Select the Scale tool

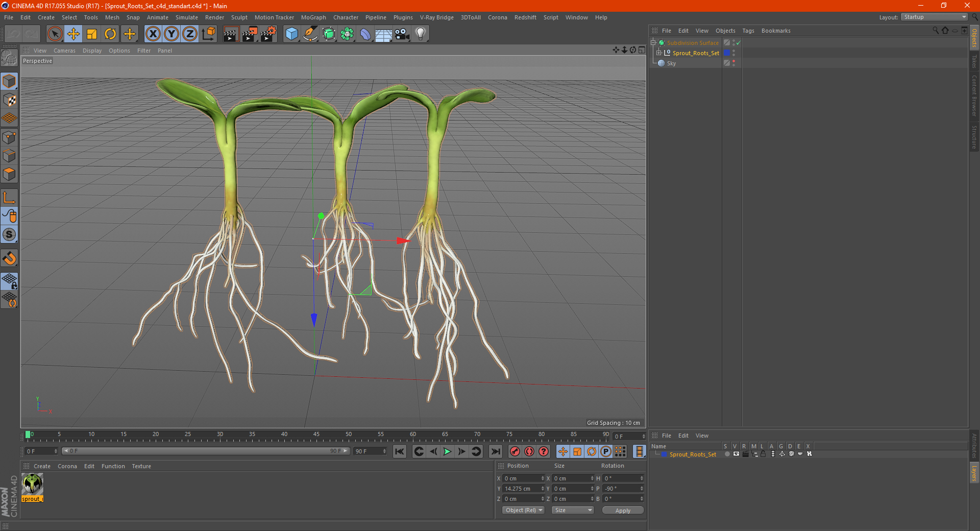[92, 34]
